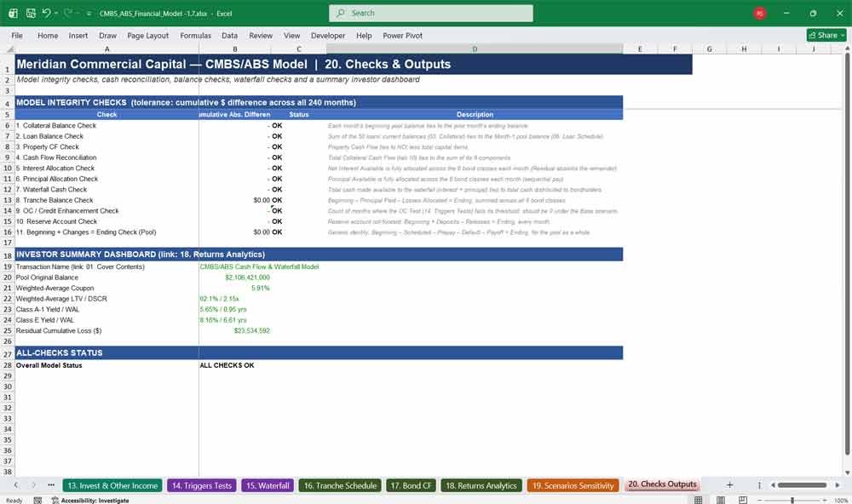Switch to 19. Scenarios Sensitivity sheet
Image resolution: width=852 pixels, height=504 pixels.
tap(573, 485)
